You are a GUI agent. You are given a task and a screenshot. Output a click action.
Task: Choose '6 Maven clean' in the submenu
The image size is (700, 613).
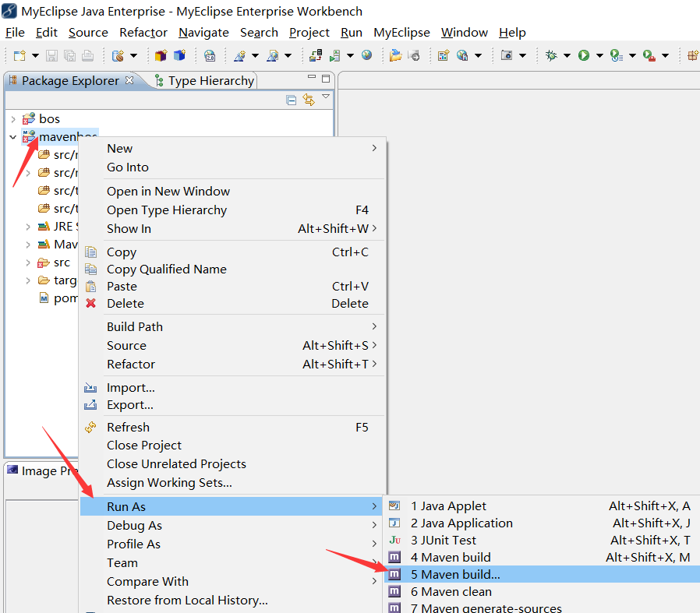[x=542, y=592]
